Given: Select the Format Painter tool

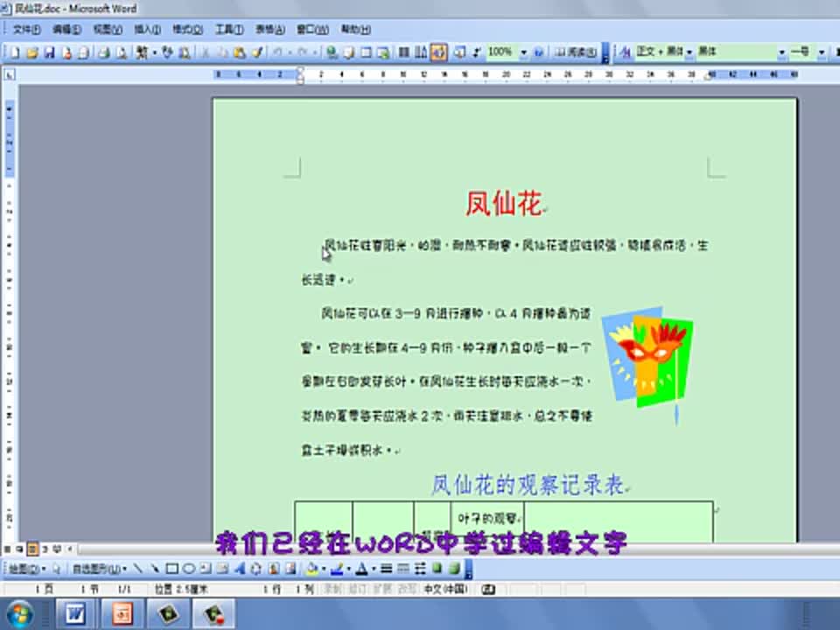Looking at the screenshot, I should click(x=257, y=52).
